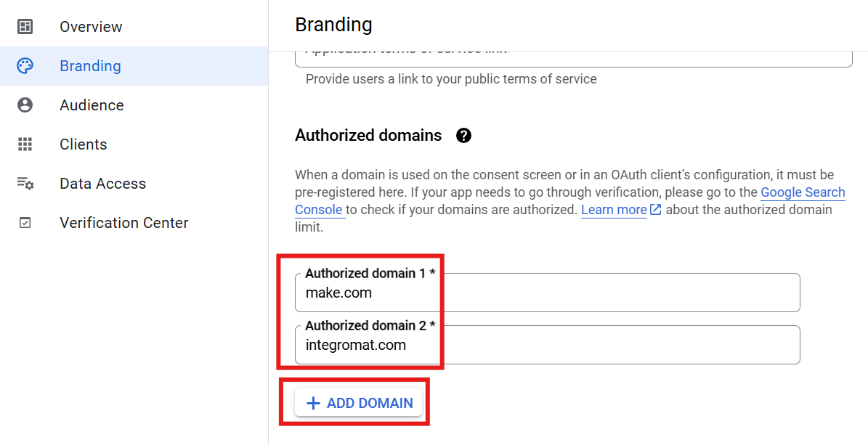The width and height of the screenshot is (868, 445).
Task: Click the Clients grid icon
Action: coord(25,144)
